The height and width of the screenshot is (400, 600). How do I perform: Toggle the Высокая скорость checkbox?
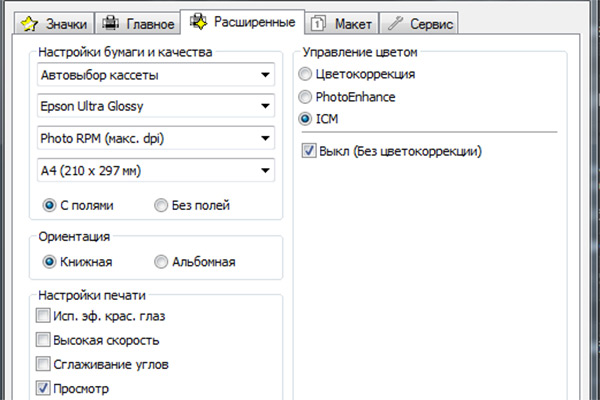click(x=43, y=340)
